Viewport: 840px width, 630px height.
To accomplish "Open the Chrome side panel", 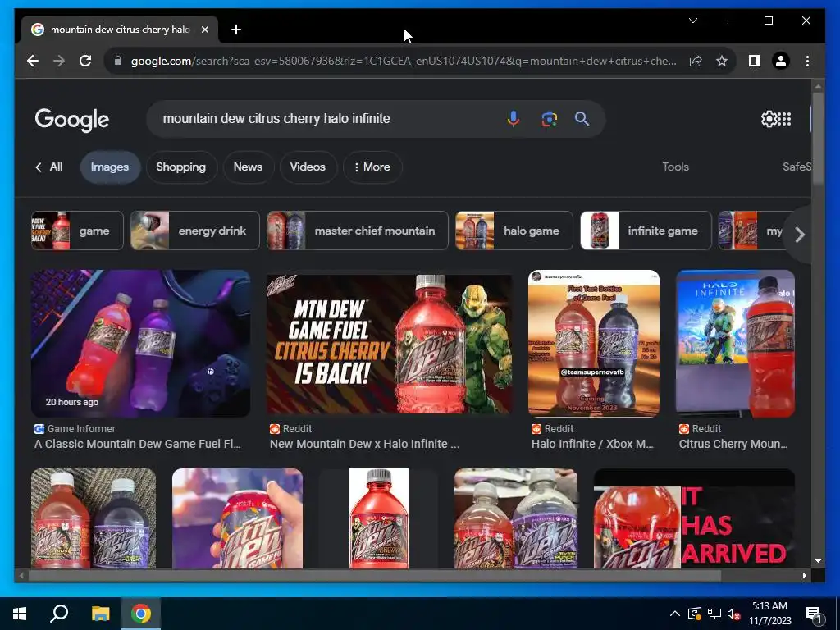I will coord(755,61).
